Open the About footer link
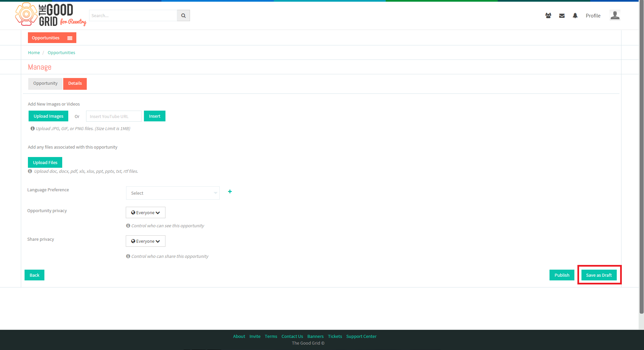Viewport: 644px width, 350px height. tap(239, 337)
